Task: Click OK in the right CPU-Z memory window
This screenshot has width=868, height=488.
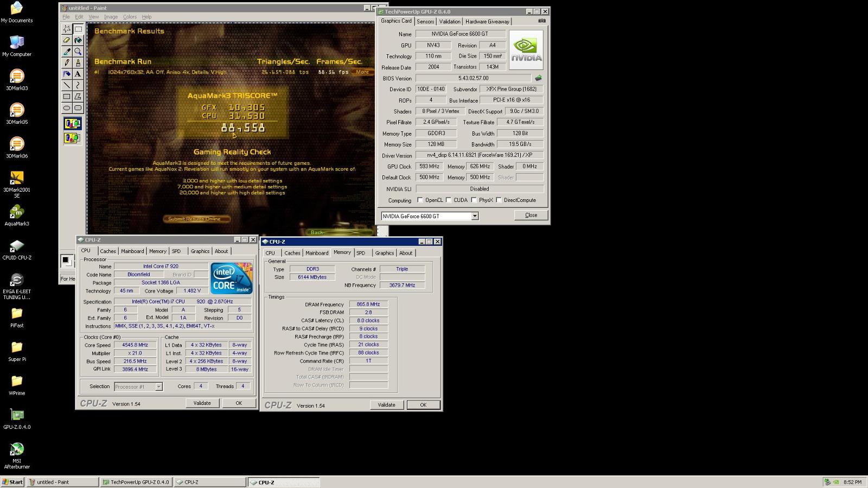Action: [423, 405]
